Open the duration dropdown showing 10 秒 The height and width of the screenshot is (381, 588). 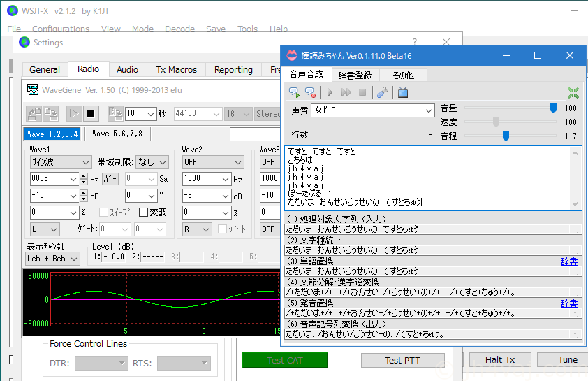click(140, 114)
